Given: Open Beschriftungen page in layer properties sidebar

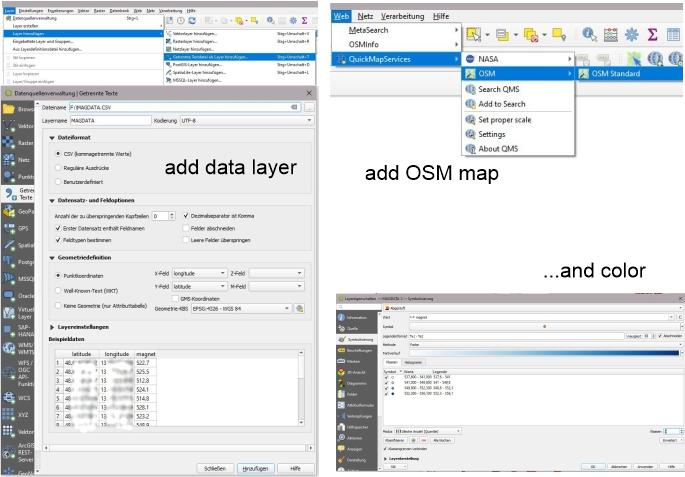Looking at the screenshot, I should 357,350.
